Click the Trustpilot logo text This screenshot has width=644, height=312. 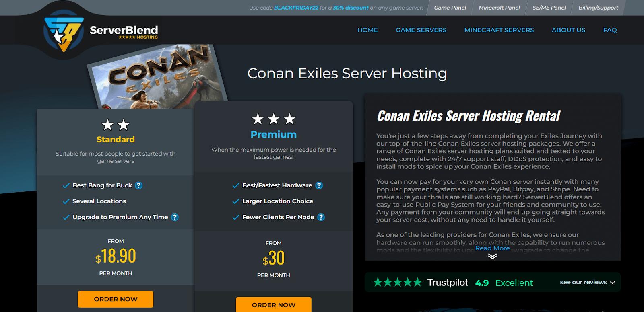(x=448, y=283)
